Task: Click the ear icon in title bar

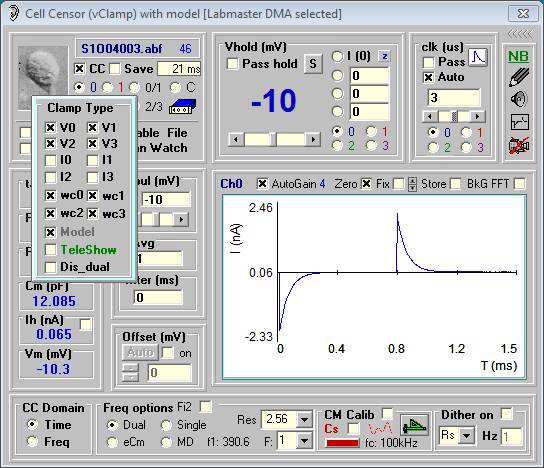Action: (13, 14)
